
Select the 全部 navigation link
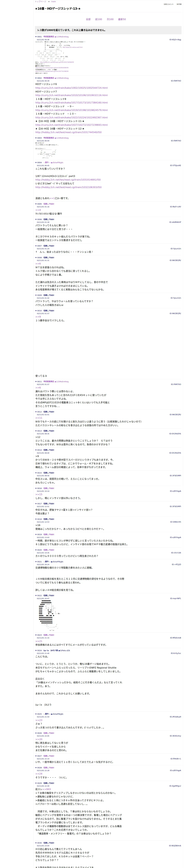(88, 19)
